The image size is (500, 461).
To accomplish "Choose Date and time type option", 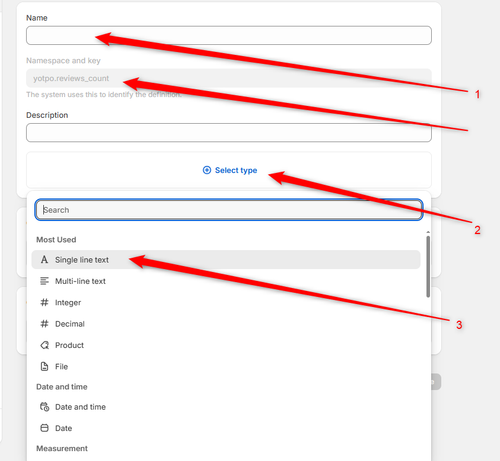I will [x=226, y=407].
